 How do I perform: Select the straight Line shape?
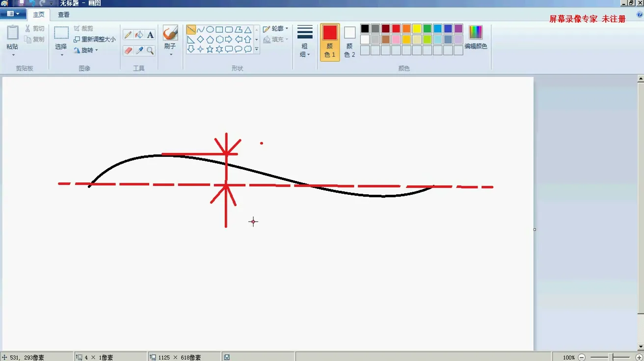(191, 29)
